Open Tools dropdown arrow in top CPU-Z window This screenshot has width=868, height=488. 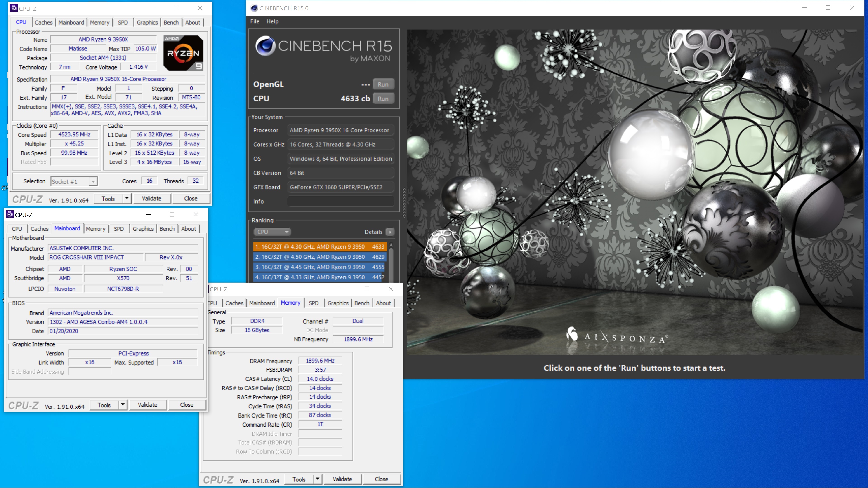[x=127, y=198]
